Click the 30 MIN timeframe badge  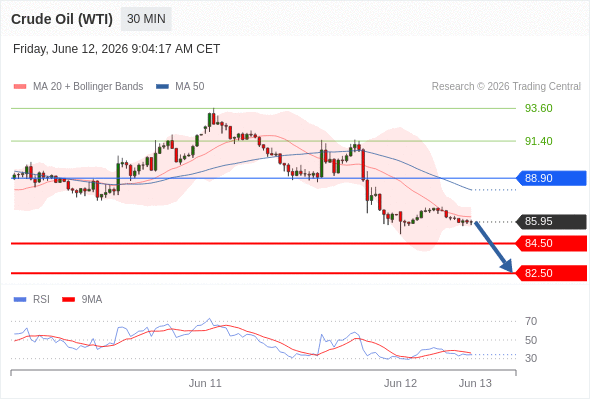(x=146, y=19)
